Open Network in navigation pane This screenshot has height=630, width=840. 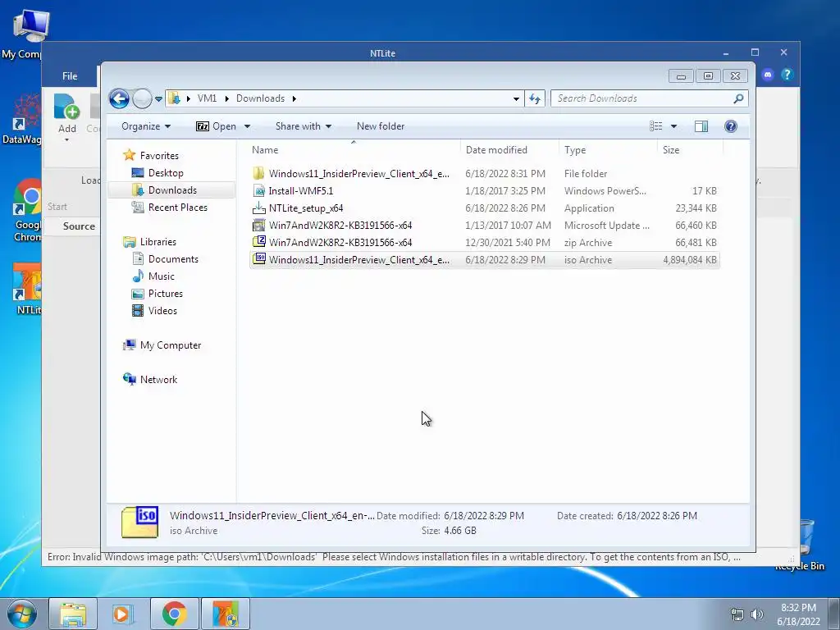pos(158,379)
